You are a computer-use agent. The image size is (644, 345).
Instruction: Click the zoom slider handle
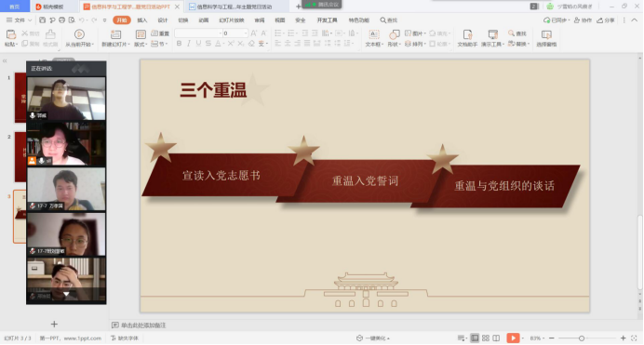pos(581,338)
